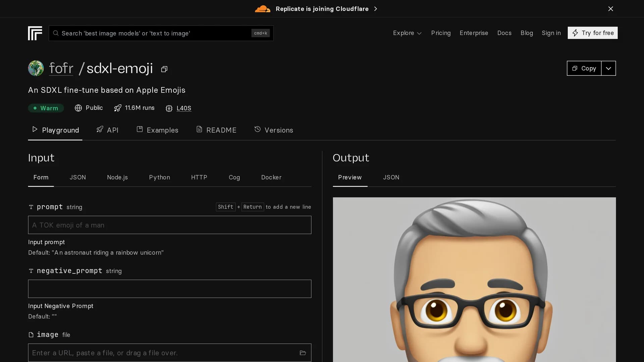
Task: Click the Try for free button
Action: pyautogui.click(x=592, y=33)
